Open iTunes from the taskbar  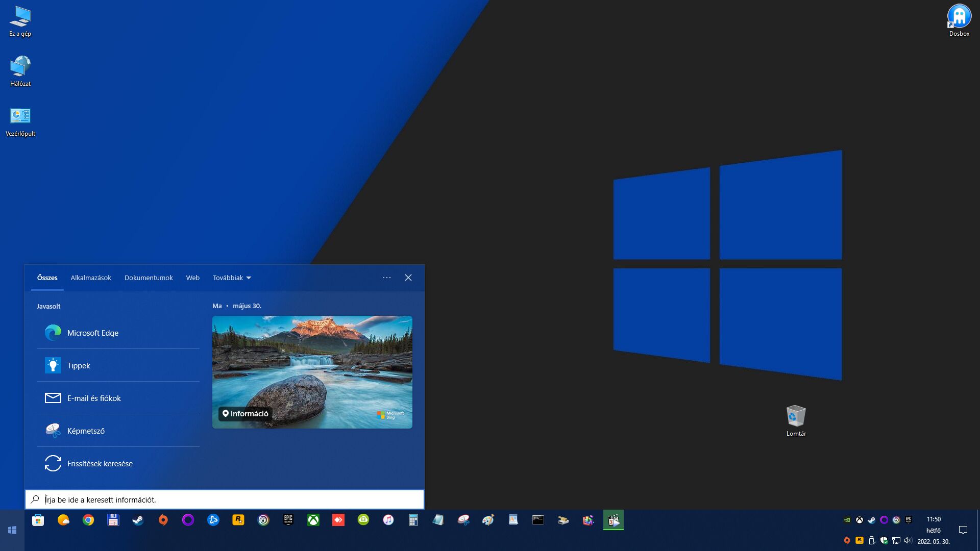point(388,520)
